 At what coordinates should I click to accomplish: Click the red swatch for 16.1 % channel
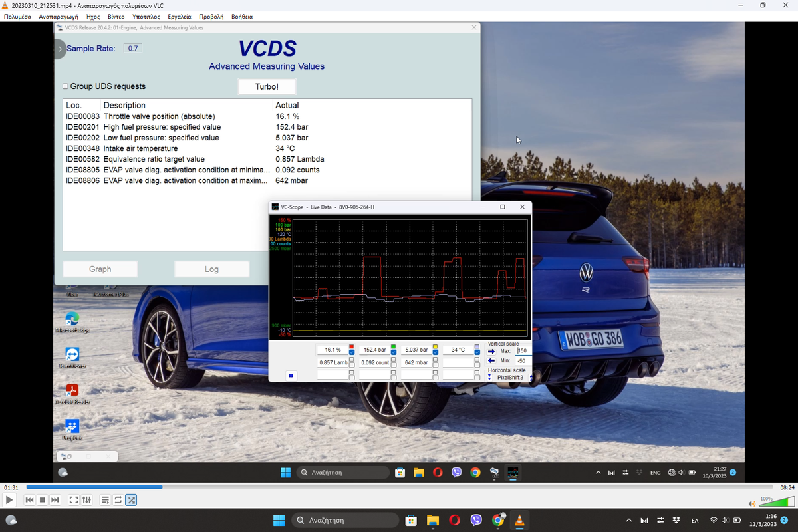click(x=352, y=346)
